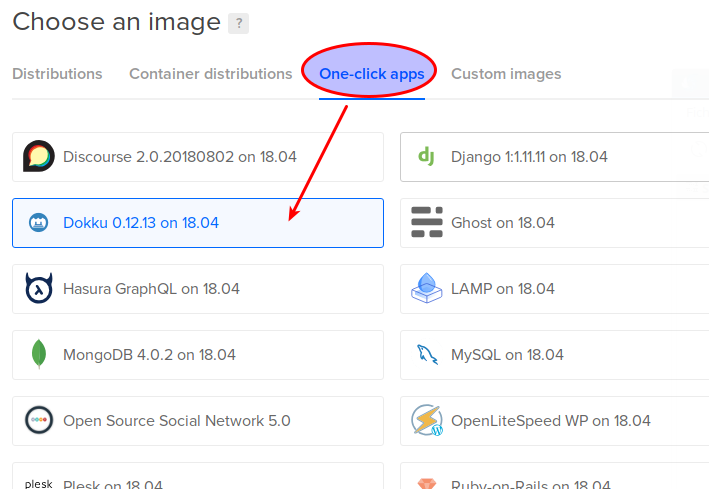Viewport: 709px width, 489px height.
Task: Select MongoDB 4.0.2 on 18.04 text
Action: pyautogui.click(x=149, y=355)
